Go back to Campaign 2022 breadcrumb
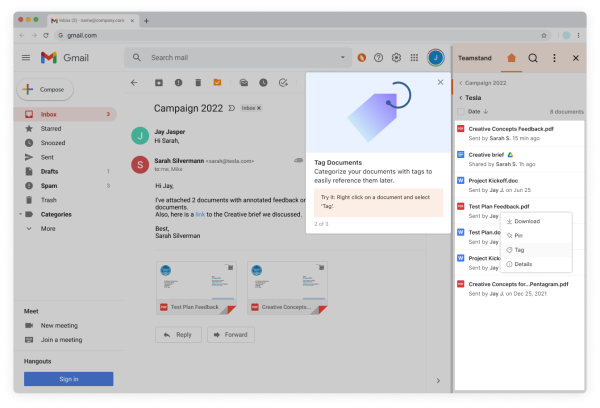 click(x=483, y=83)
